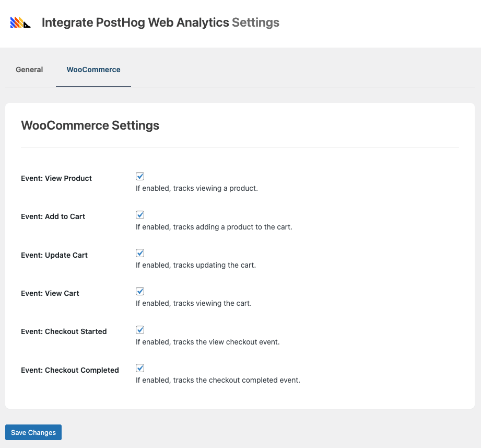
Task: Switch to the General tab
Action: point(29,70)
